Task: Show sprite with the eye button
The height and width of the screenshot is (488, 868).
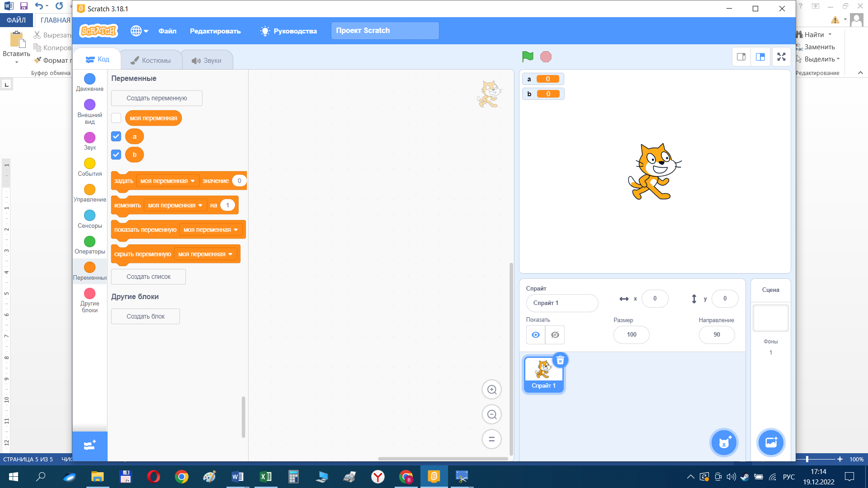Action: point(536,335)
